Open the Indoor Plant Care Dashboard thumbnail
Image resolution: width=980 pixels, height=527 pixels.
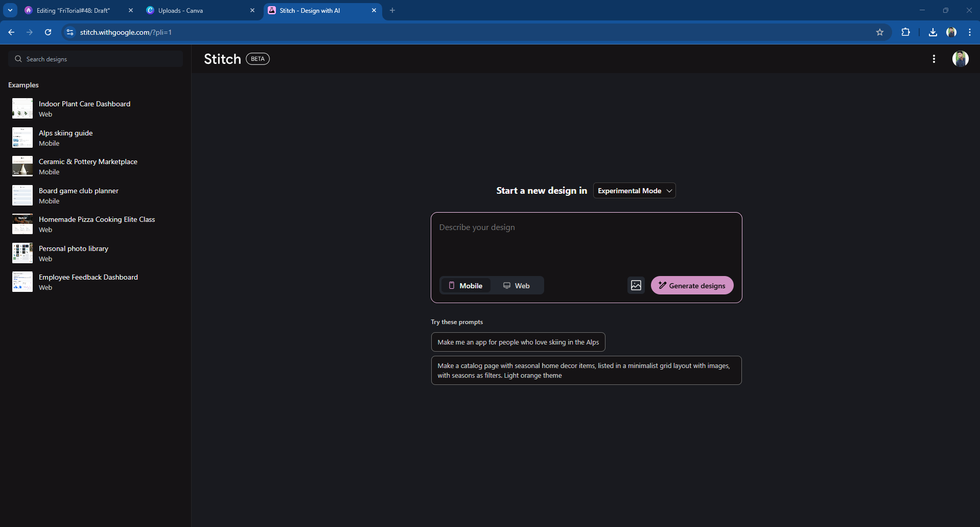[22, 108]
